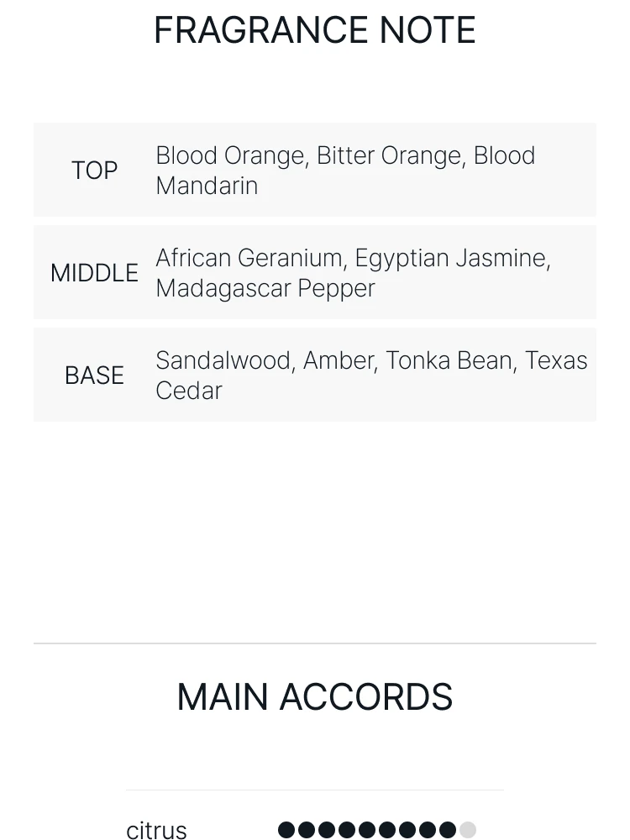Image resolution: width=630 pixels, height=840 pixels.
Task: Select the Tonka Bean note
Action: coord(449,361)
